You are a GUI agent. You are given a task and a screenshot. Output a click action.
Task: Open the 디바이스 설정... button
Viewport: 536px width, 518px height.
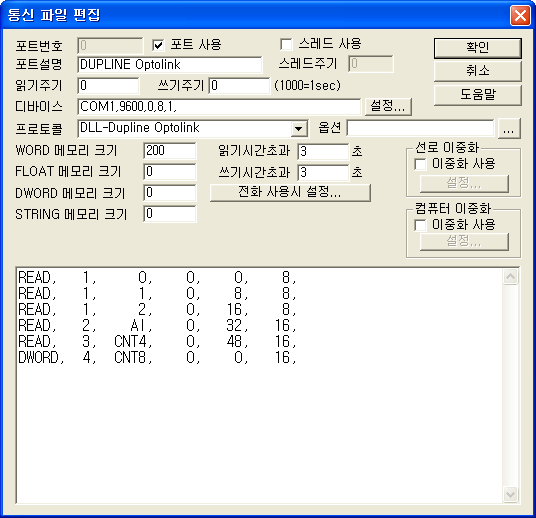point(388,106)
